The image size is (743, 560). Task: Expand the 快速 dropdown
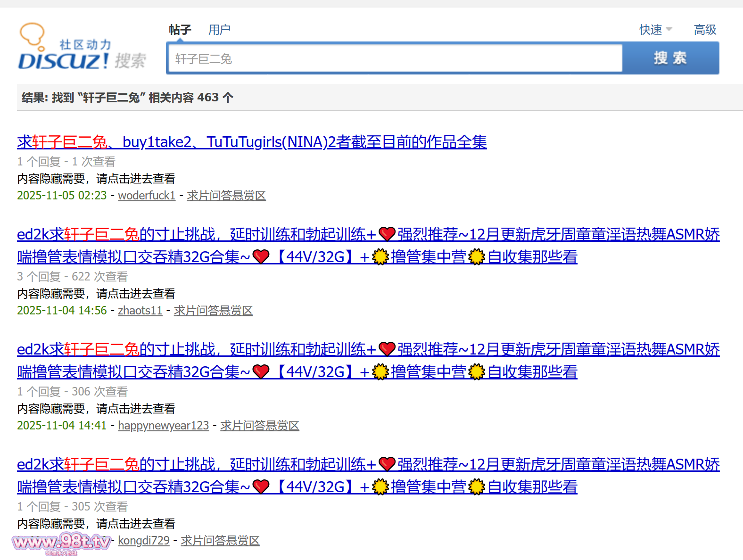tap(655, 30)
